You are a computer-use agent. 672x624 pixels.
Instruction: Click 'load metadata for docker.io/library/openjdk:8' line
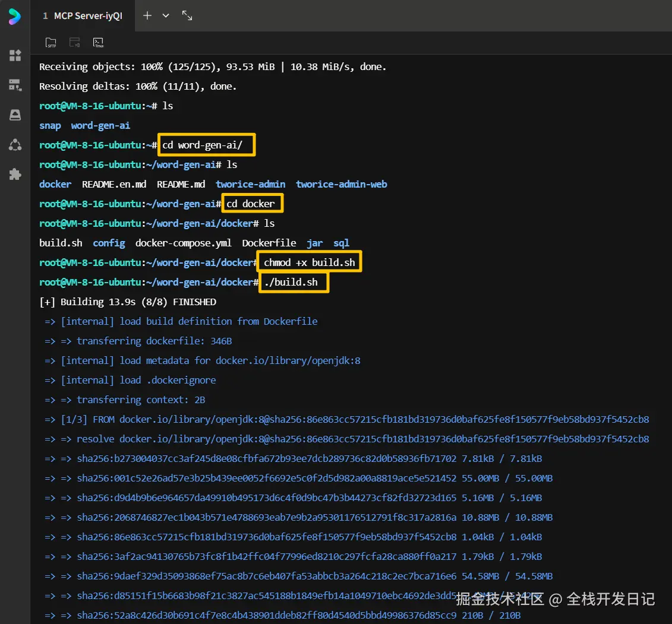[202, 360]
